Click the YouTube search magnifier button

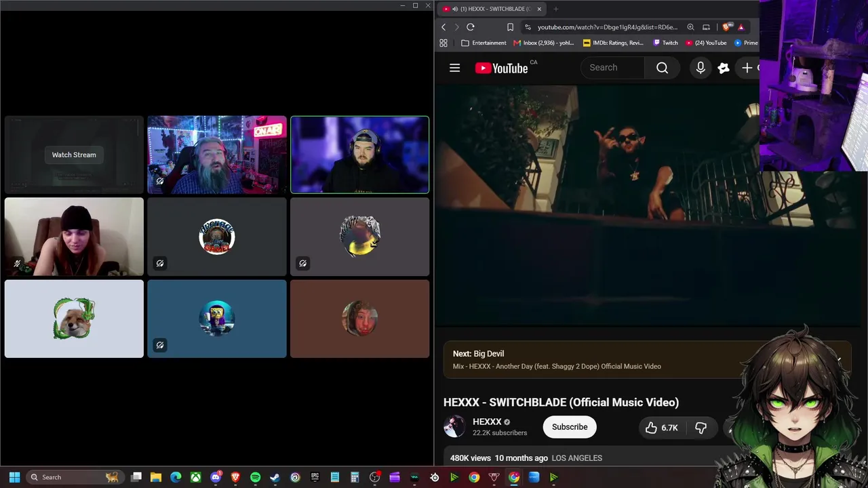(x=662, y=68)
